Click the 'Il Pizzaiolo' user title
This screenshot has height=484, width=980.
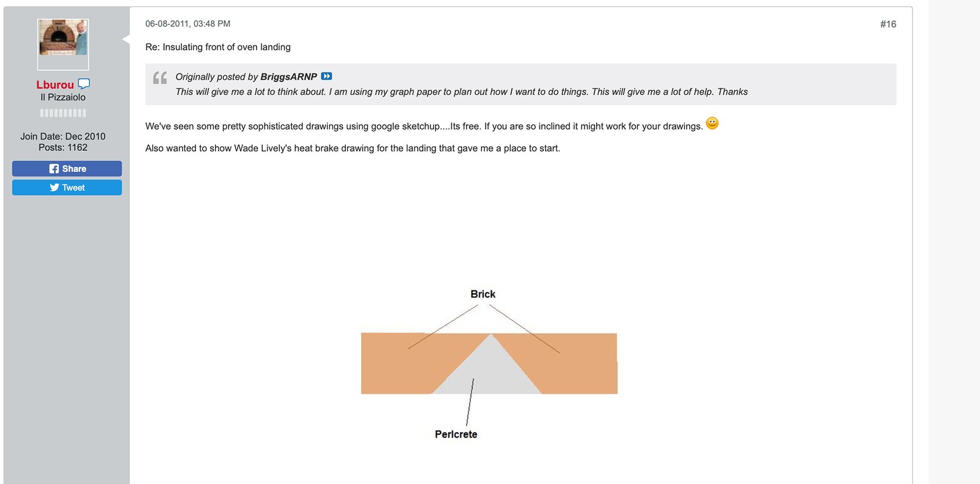[x=63, y=98]
